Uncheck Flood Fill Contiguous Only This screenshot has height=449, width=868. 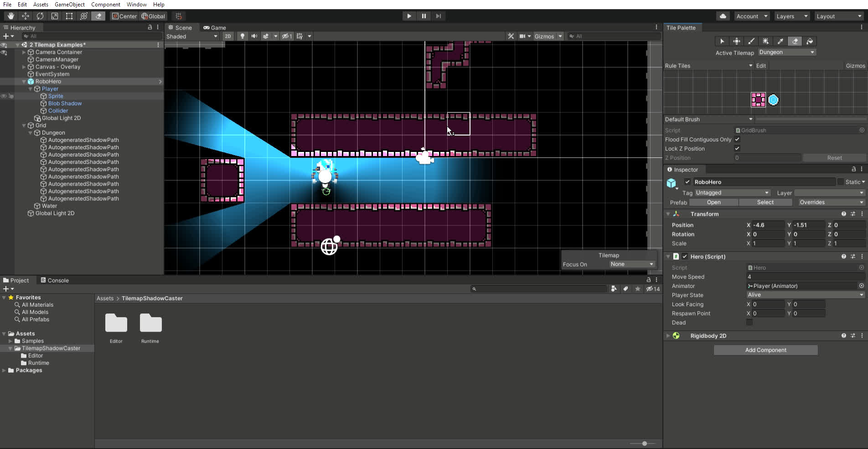[x=737, y=139]
